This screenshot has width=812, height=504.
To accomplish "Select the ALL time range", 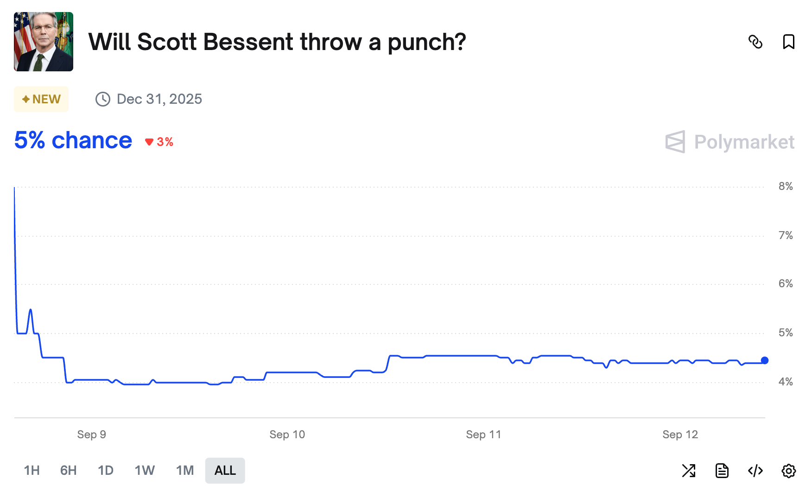I will (x=225, y=471).
